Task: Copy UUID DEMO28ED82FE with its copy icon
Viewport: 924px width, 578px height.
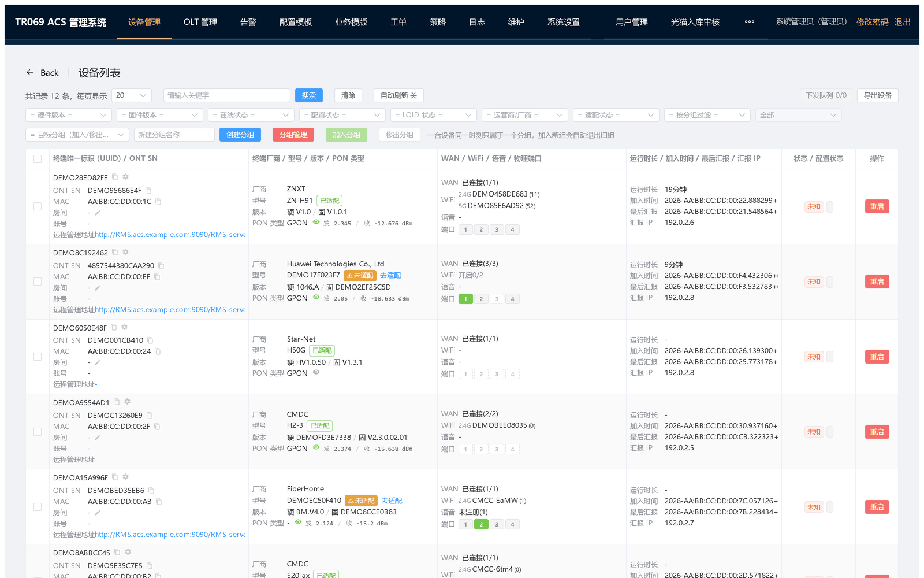Action: 115,177
